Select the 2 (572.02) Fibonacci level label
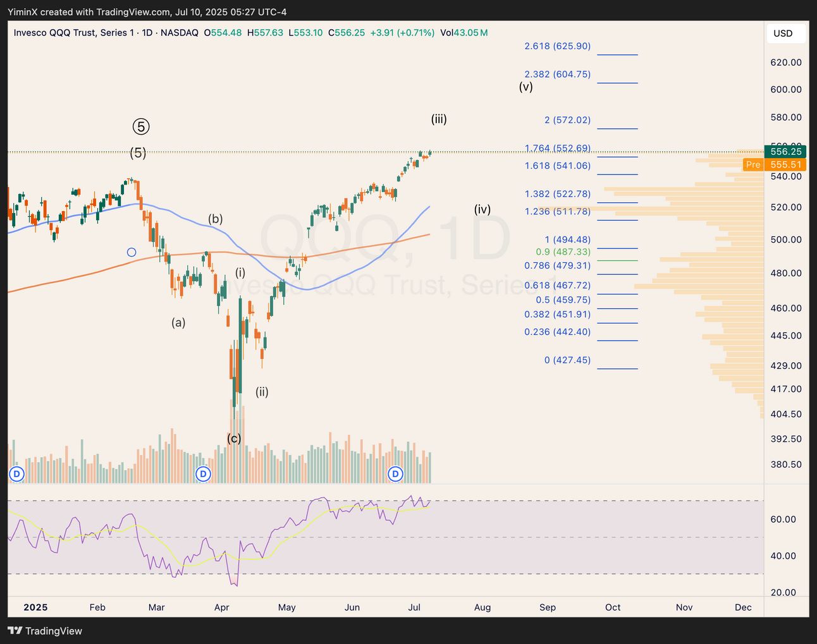 (x=567, y=119)
